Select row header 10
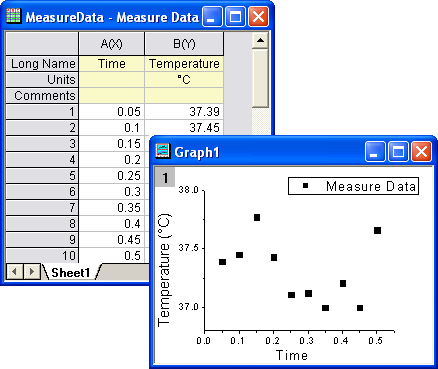The image size is (438, 369). click(42, 255)
